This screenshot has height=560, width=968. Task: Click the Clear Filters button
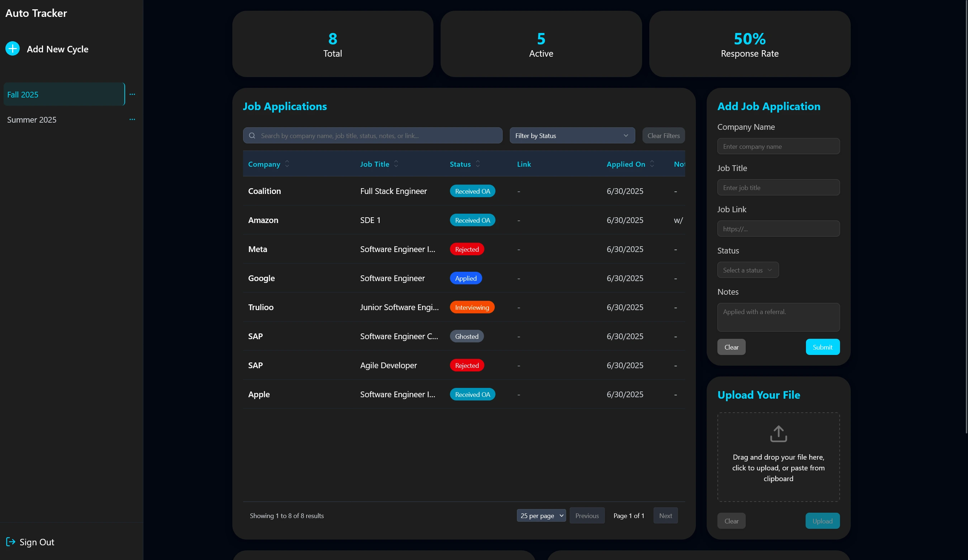[x=663, y=136]
